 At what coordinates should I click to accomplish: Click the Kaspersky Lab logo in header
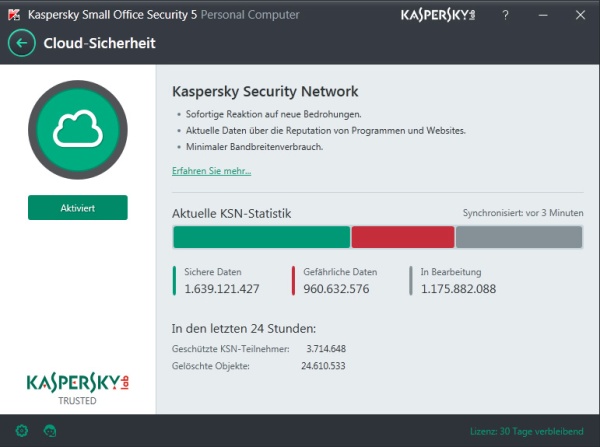pos(438,15)
